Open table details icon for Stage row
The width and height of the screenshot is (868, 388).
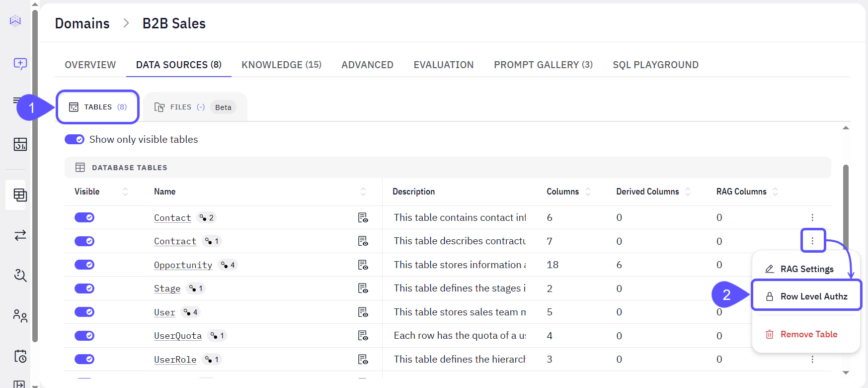pos(363,289)
